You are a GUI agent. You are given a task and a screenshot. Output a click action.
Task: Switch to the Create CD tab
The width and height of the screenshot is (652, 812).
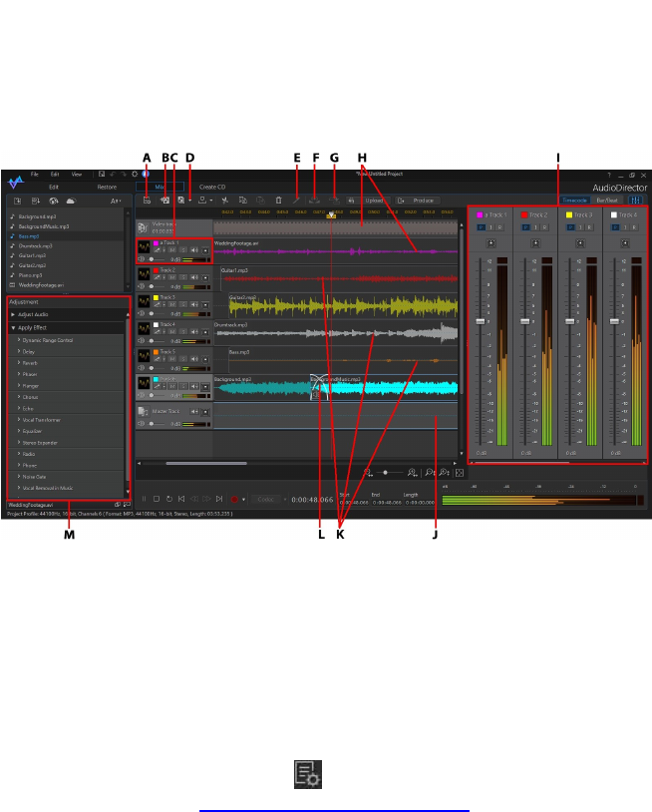pos(212,187)
